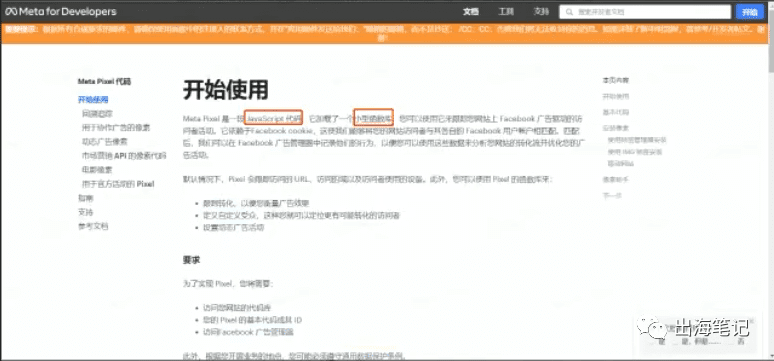Click the Meta Pixel 代码 sidebar heading
The image size is (774, 361).
(105, 81)
